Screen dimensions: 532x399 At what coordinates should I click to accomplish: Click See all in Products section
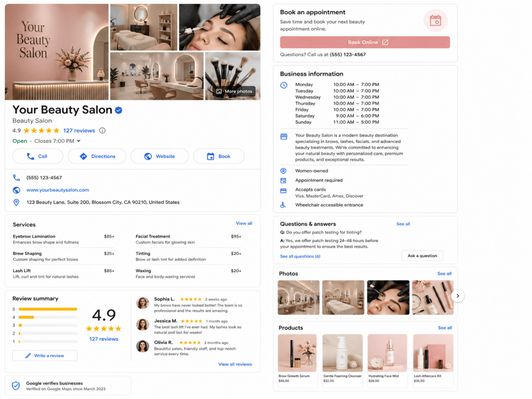pos(445,328)
